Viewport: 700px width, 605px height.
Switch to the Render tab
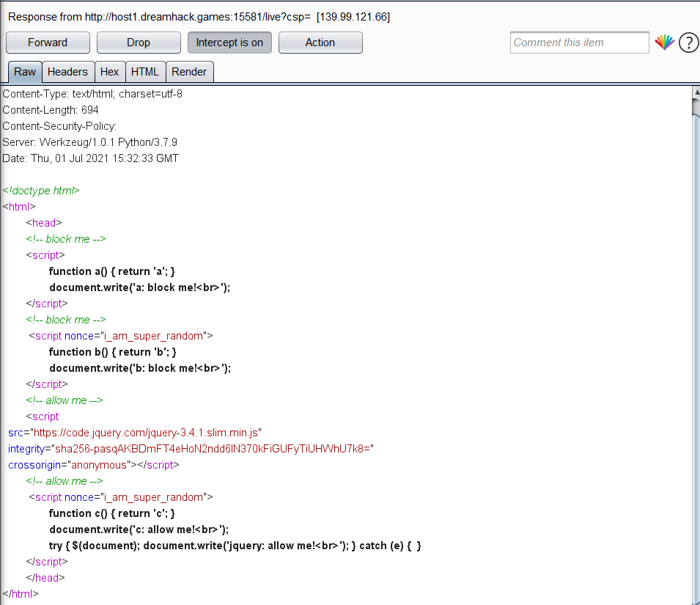tap(189, 72)
